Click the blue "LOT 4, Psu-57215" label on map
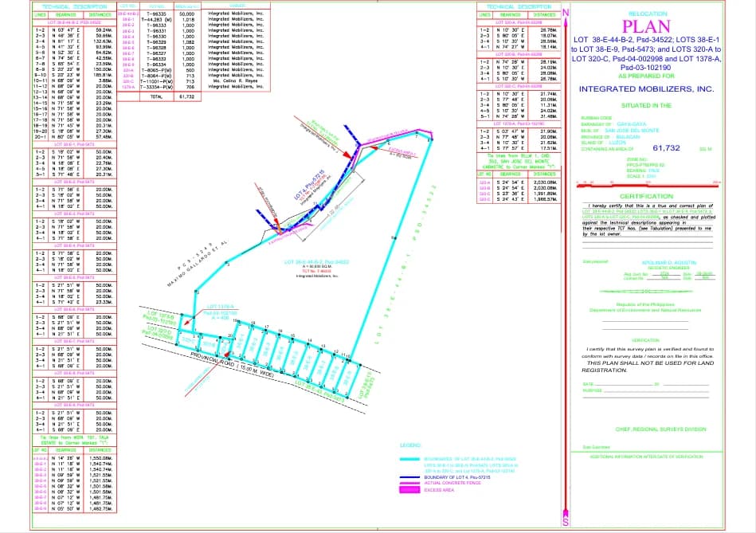This screenshot has height=533, width=756. coord(310,184)
